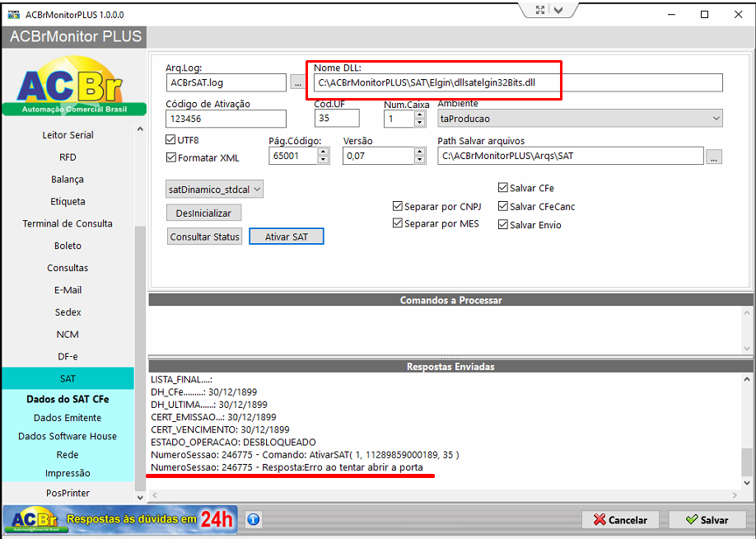Click the Arq.Log input field
This screenshot has width=756, height=539.
click(x=226, y=82)
